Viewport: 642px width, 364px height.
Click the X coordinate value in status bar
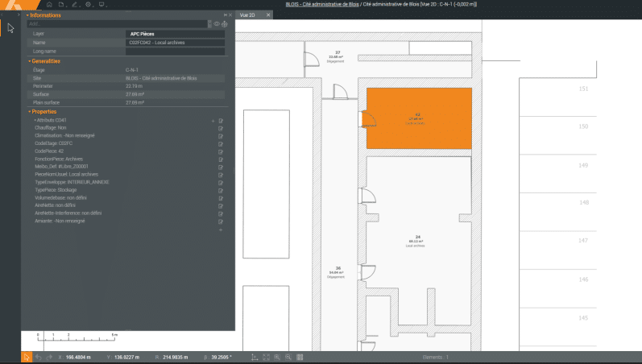tap(78, 358)
